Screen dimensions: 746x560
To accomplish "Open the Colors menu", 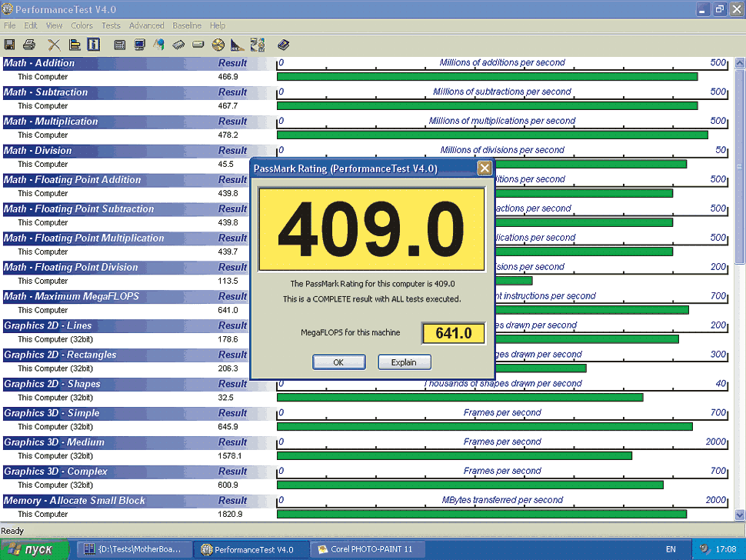I will pyautogui.click(x=82, y=25).
